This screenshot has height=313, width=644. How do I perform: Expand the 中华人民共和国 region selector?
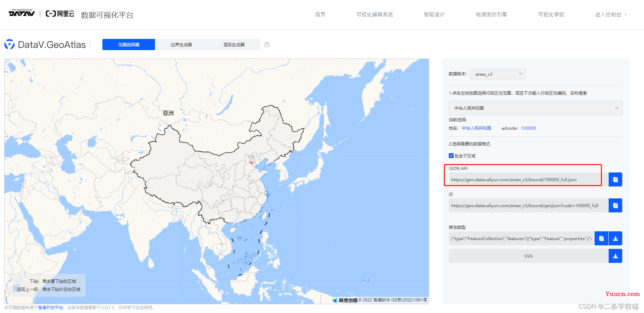(x=535, y=108)
